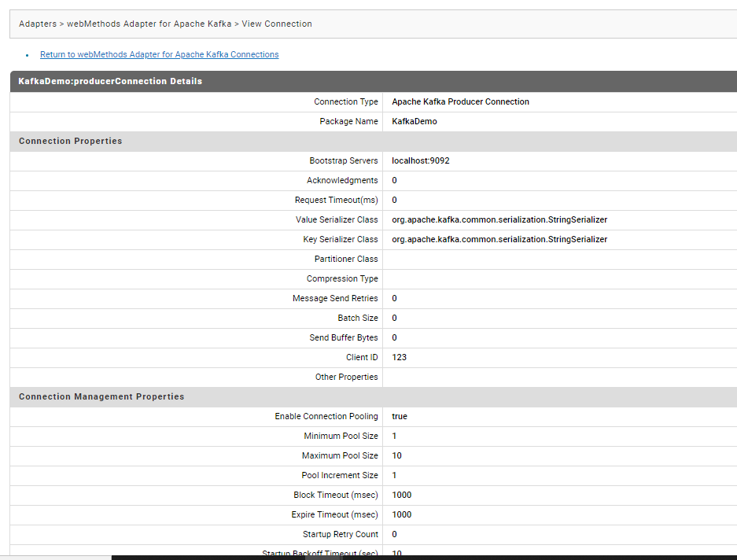Image resolution: width=737 pixels, height=560 pixels.
Task: Click the Send Buffer Bytes label
Action: 344,337
